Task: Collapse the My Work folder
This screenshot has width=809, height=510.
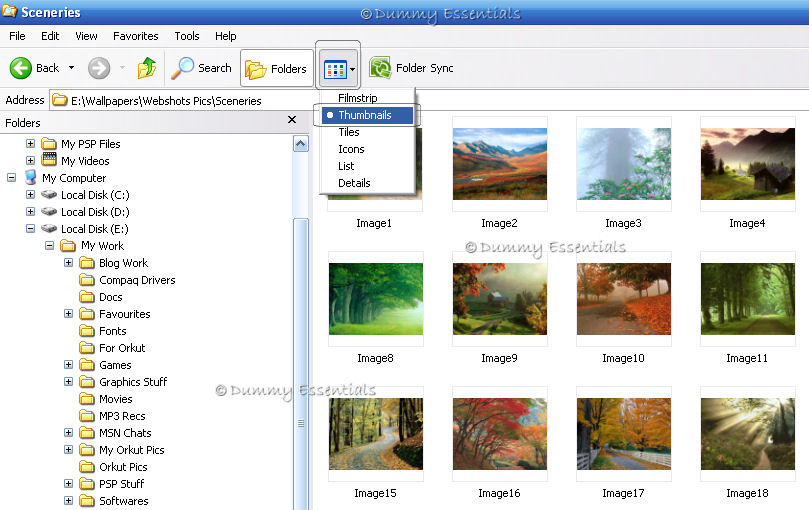Action: pos(50,246)
